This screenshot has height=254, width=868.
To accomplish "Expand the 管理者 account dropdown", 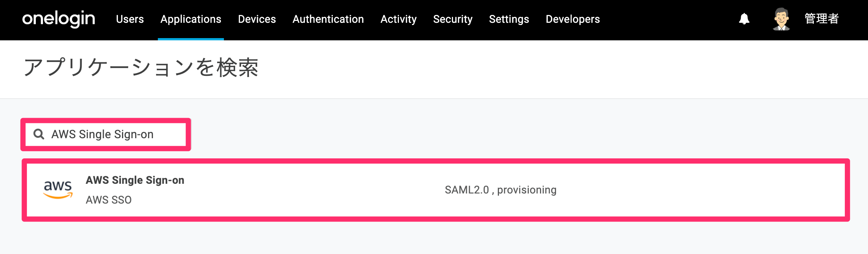I will pyautogui.click(x=822, y=19).
